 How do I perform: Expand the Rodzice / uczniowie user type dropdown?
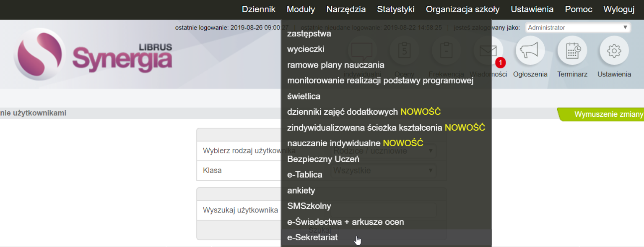465,150
